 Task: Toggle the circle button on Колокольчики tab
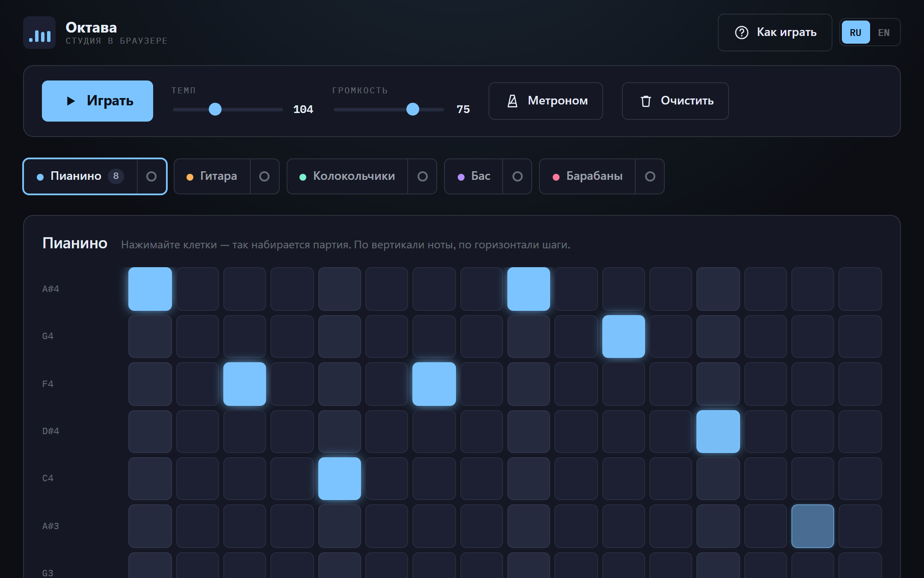tap(423, 176)
